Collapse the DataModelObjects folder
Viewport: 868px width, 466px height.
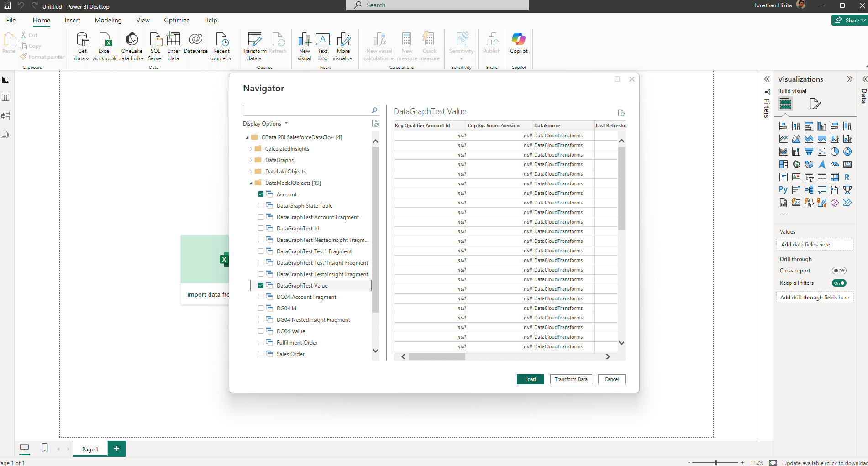[251, 183]
